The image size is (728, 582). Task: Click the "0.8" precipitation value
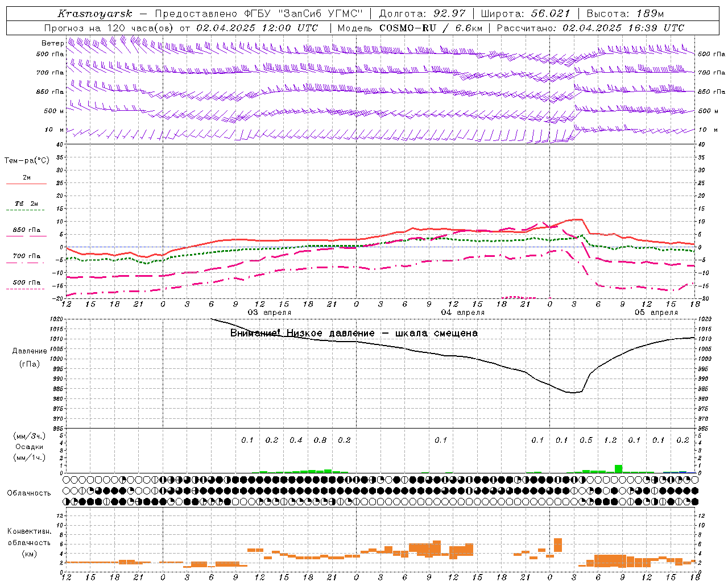click(x=320, y=440)
